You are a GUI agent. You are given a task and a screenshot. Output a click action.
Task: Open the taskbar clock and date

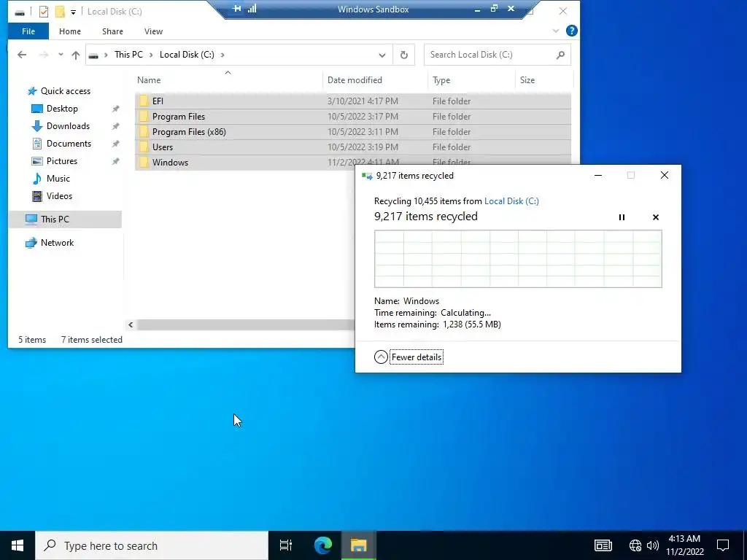pyautogui.click(x=684, y=545)
